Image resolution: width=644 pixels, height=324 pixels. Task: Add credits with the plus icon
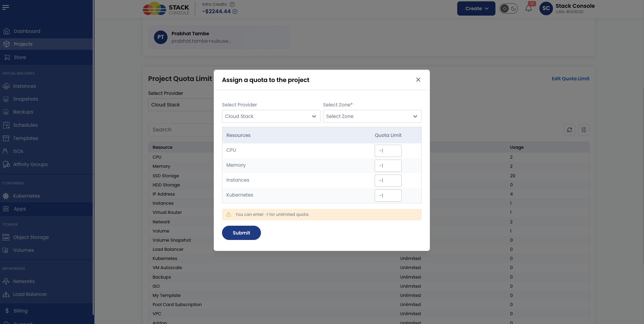(235, 12)
